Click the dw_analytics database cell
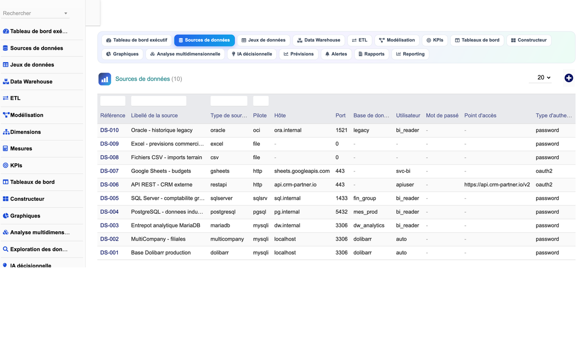 coord(369,225)
